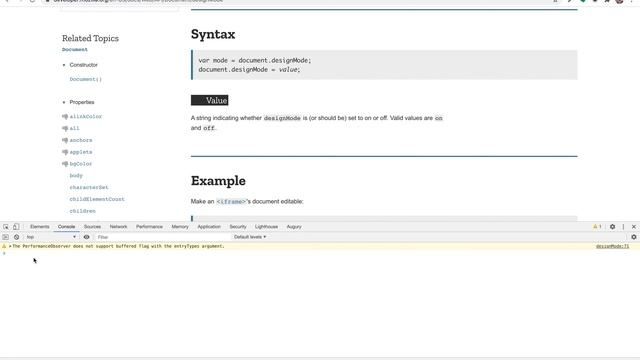
Task: Open the Memory tab
Action: click(180, 227)
